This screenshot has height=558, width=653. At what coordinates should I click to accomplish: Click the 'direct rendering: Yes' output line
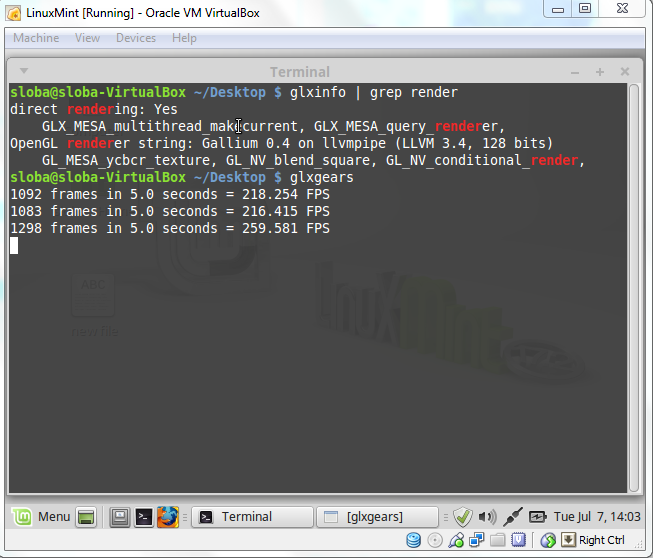pyautogui.click(x=94, y=110)
